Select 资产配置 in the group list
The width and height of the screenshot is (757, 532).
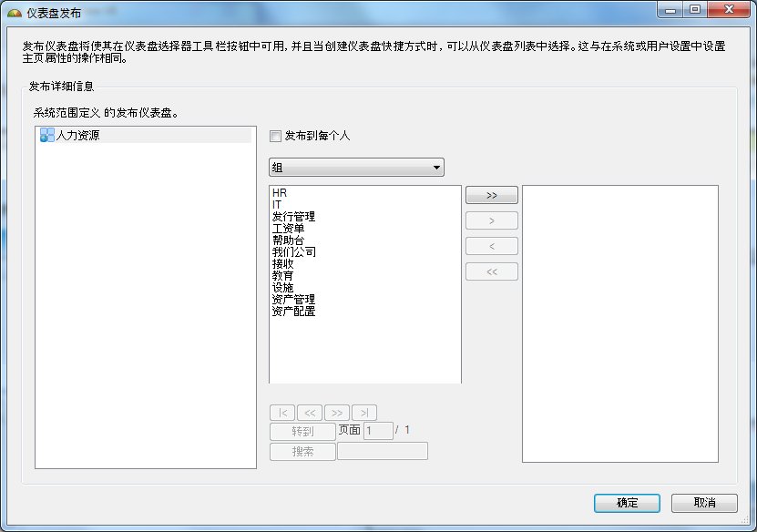click(293, 311)
